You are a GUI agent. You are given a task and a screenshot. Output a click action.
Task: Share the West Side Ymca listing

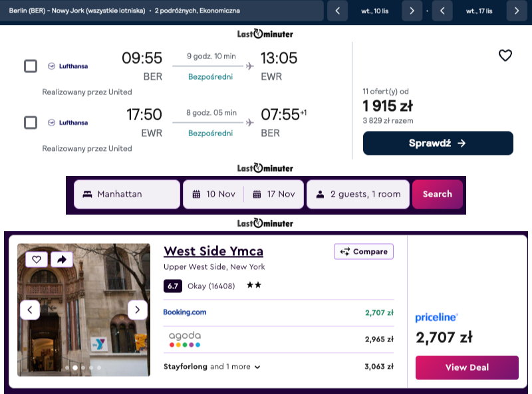click(61, 259)
